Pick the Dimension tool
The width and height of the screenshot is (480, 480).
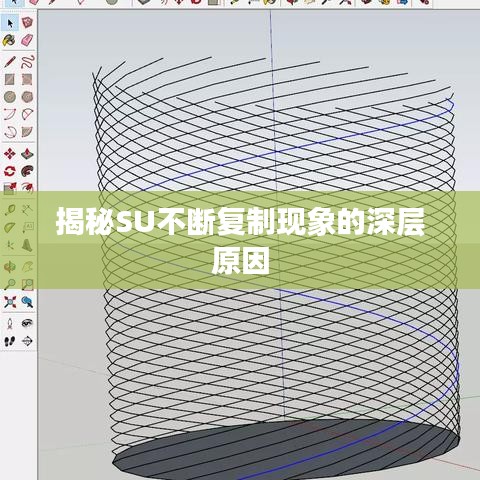(x=27, y=210)
